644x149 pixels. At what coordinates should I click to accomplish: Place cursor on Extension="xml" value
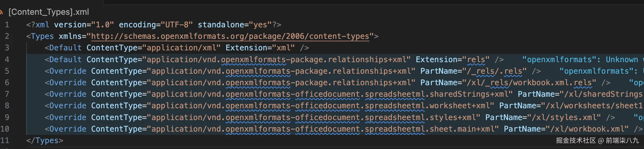click(x=283, y=48)
